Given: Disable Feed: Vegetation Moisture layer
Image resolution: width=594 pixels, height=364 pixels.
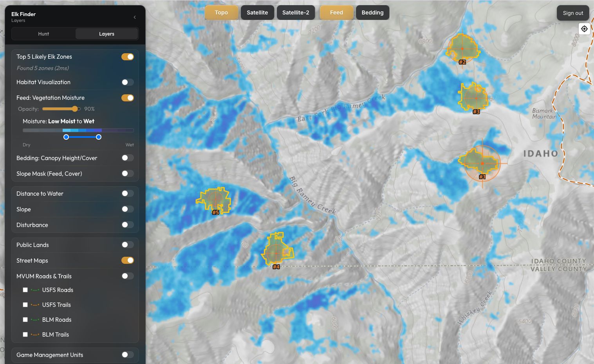Looking at the screenshot, I should [128, 98].
